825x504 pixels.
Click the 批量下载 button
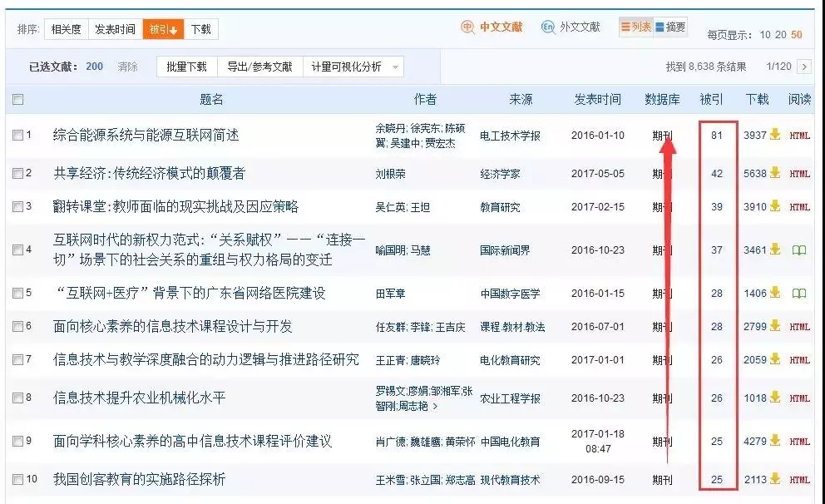187,67
